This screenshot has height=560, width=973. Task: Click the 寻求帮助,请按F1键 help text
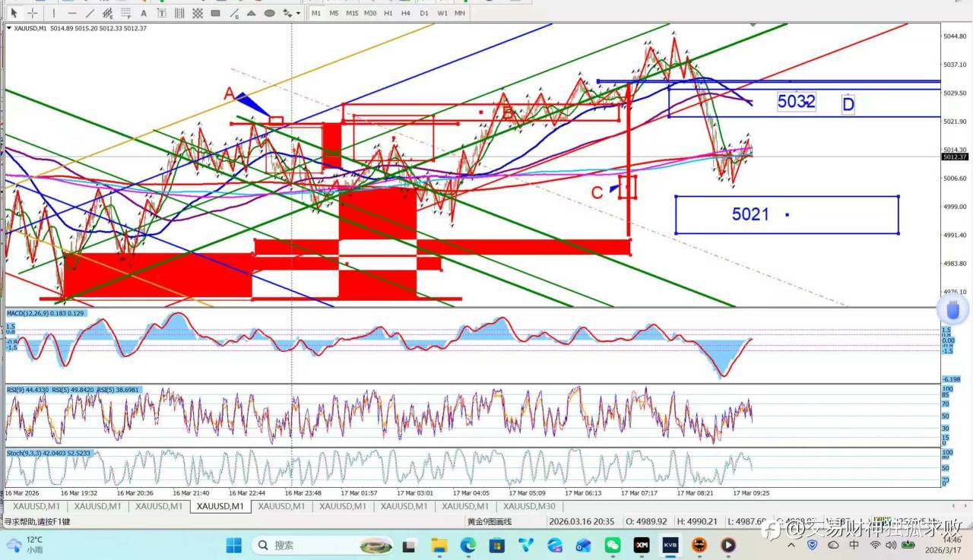[37, 521]
